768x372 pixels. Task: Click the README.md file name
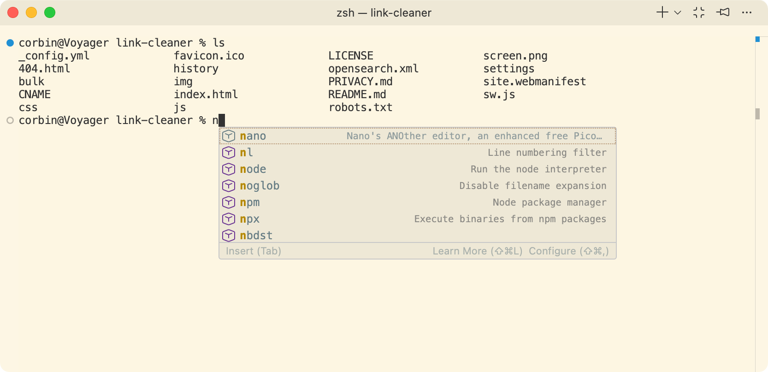point(357,94)
